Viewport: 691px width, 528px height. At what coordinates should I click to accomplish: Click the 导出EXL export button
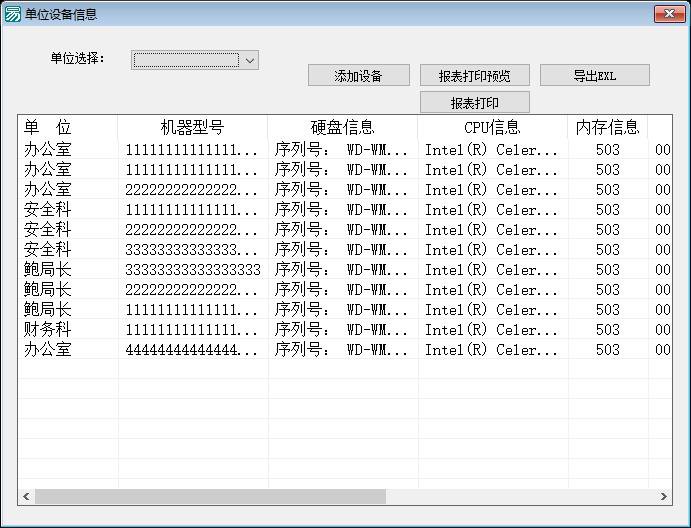(594, 76)
